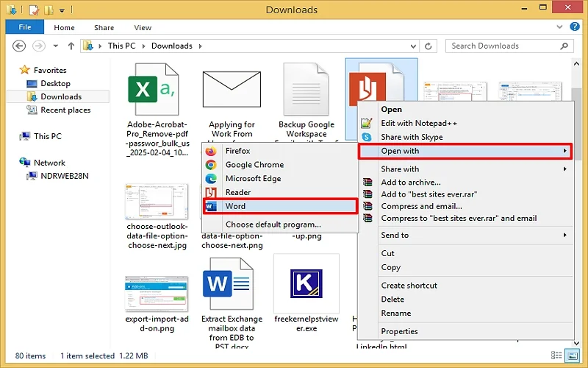588x368 pixels.
Task: Choose Microsoft Edge in Open with list
Action: click(x=280, y=179)
